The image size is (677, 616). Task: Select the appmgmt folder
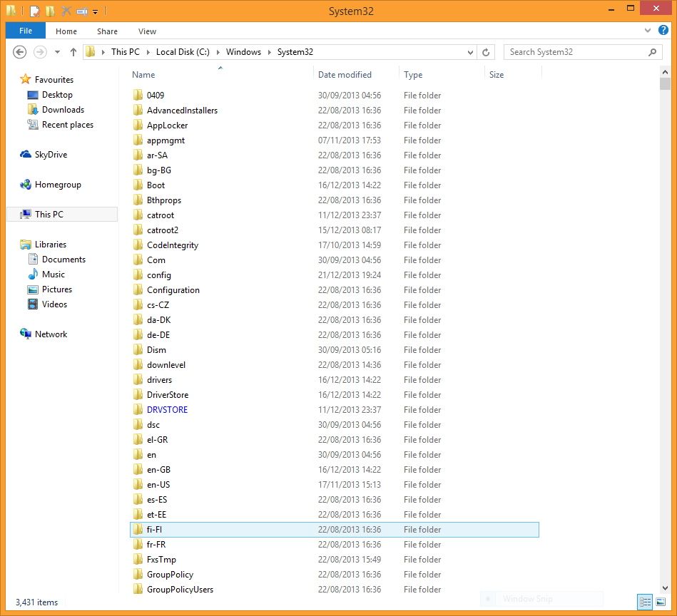click(x=166, y=140)
